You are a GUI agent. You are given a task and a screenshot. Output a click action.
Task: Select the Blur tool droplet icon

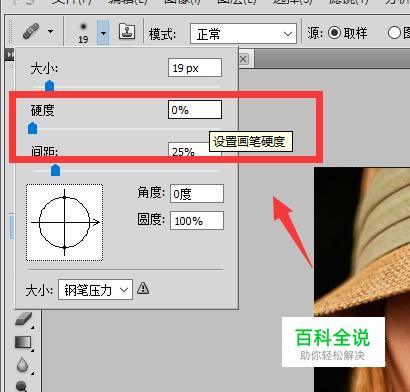22,365
